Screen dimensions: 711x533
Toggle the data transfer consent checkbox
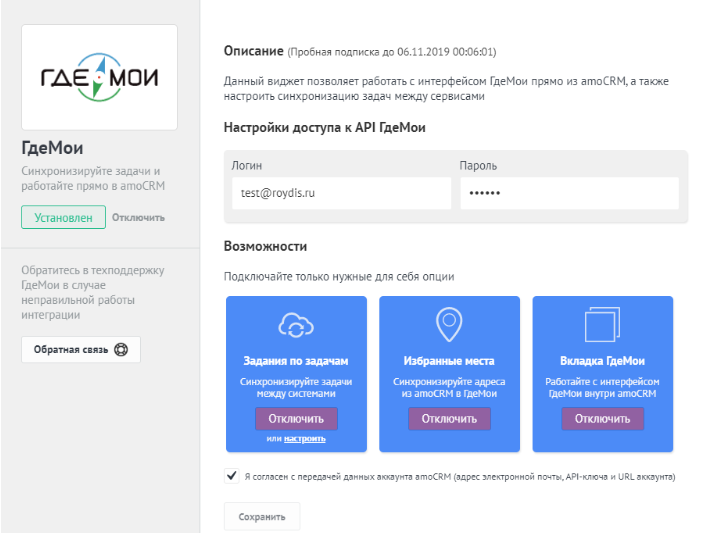point(232,476)
